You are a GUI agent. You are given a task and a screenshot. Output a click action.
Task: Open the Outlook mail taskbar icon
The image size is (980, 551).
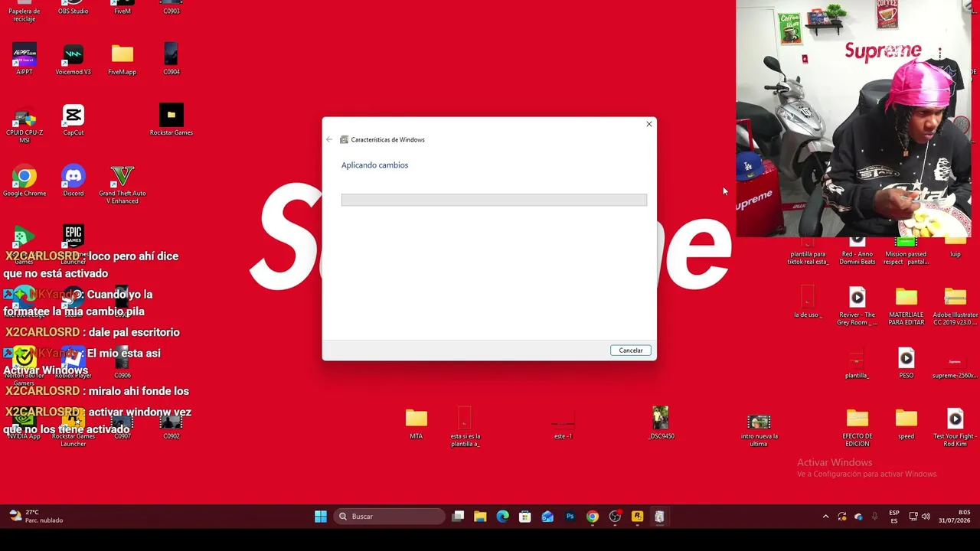coord(547,517)
